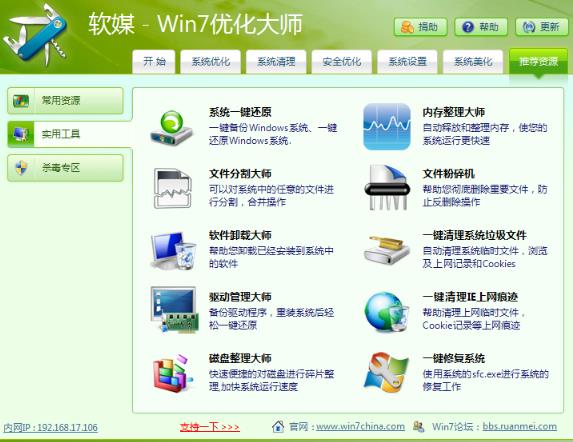
Task: Click the 磁盘整理大师 colored blocks icon
Action: 173,373
